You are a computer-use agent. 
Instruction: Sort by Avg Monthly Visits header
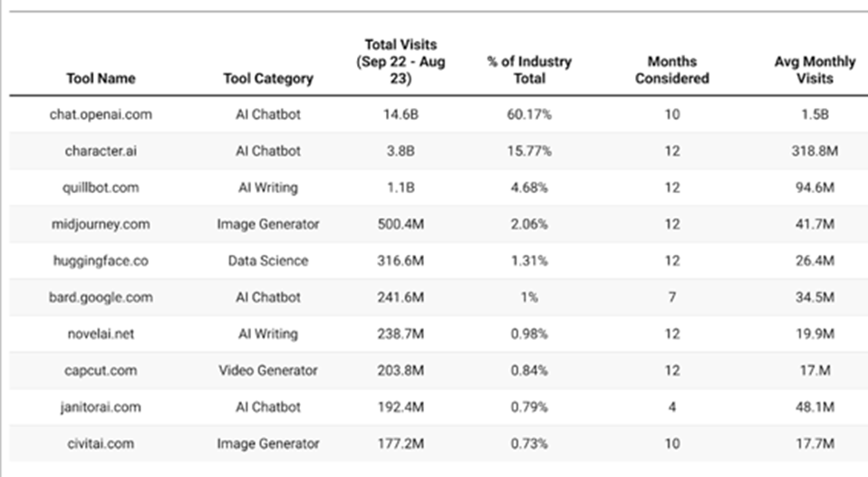click(814, 70)
